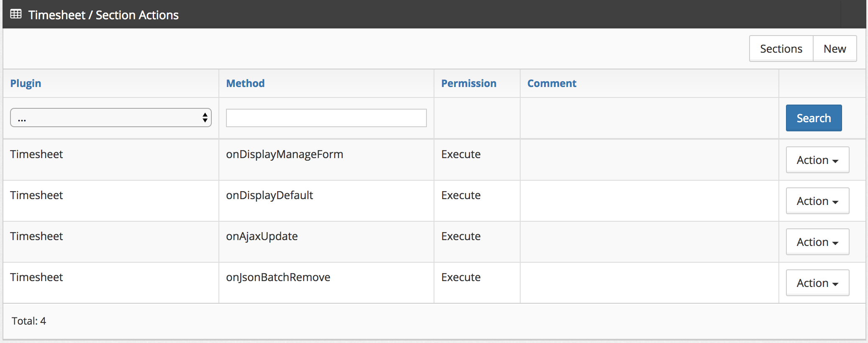
Task: Click the Timesheet / Section Actions title
Action: (103, 15)
